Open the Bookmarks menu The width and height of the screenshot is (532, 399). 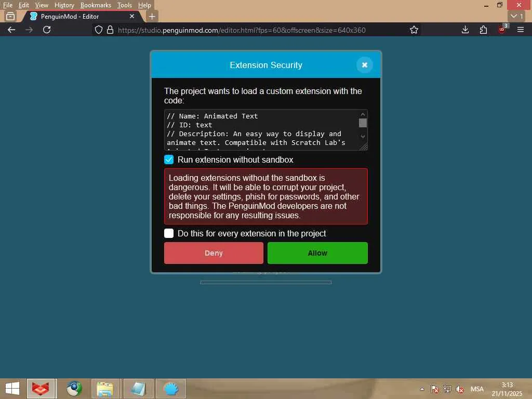[x=96, y=5]
